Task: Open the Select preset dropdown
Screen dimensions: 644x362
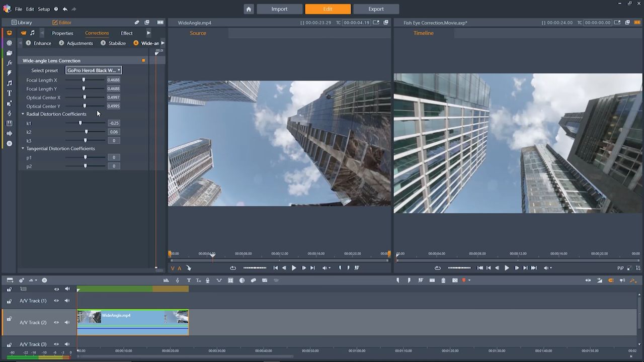Action: coord(94,70)
